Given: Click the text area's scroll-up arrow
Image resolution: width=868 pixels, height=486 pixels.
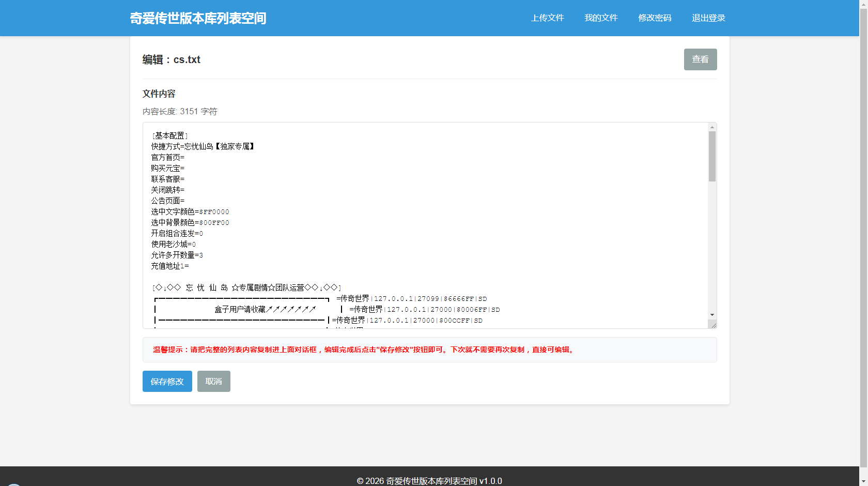Looking at the screenshot, I should (x=712, y=127).
